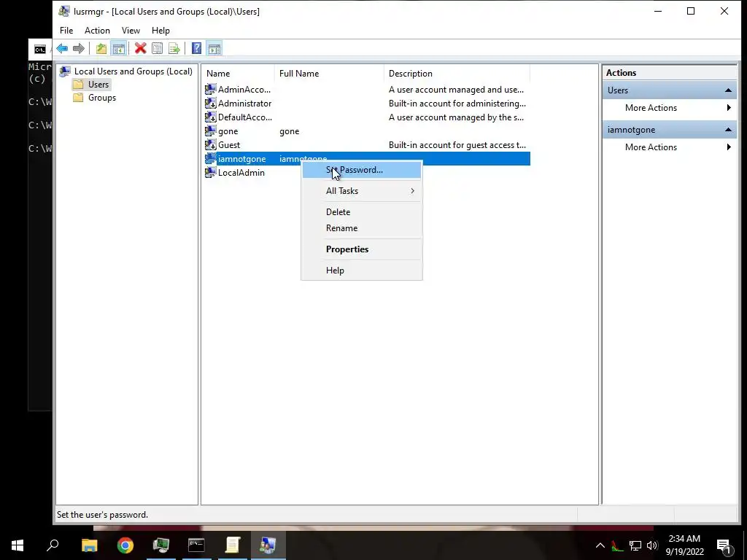Expand More Actions under Users

point(670,108)
